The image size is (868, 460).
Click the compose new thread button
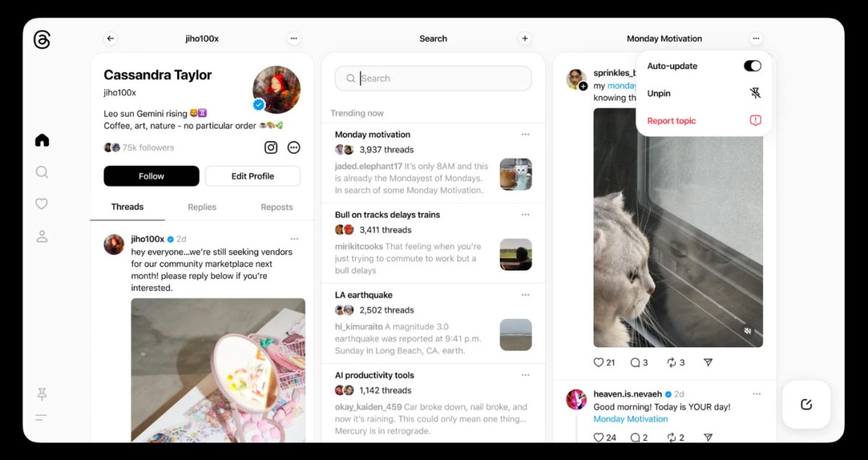807,404
